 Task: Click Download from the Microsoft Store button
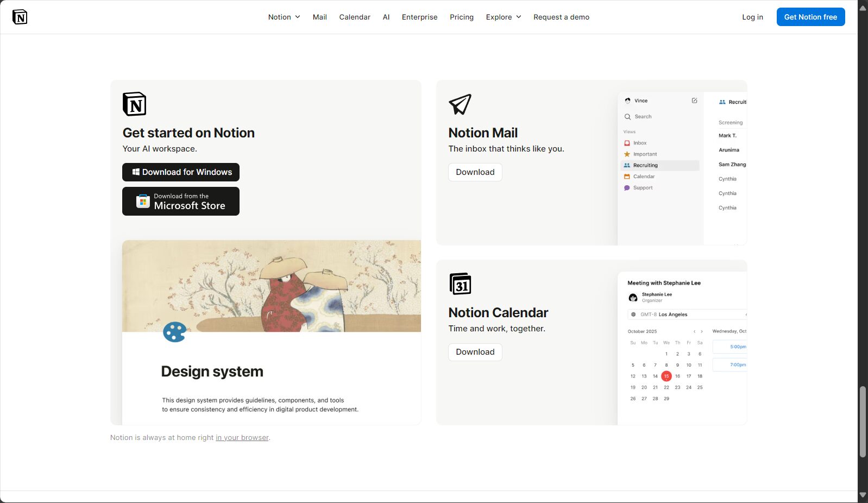[181, 201]
